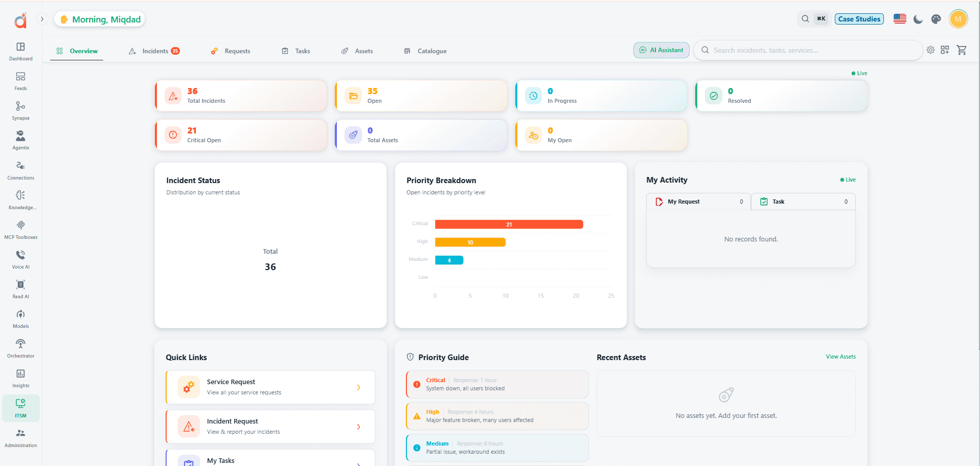Click the Critical priority guide row

point(497,384)
